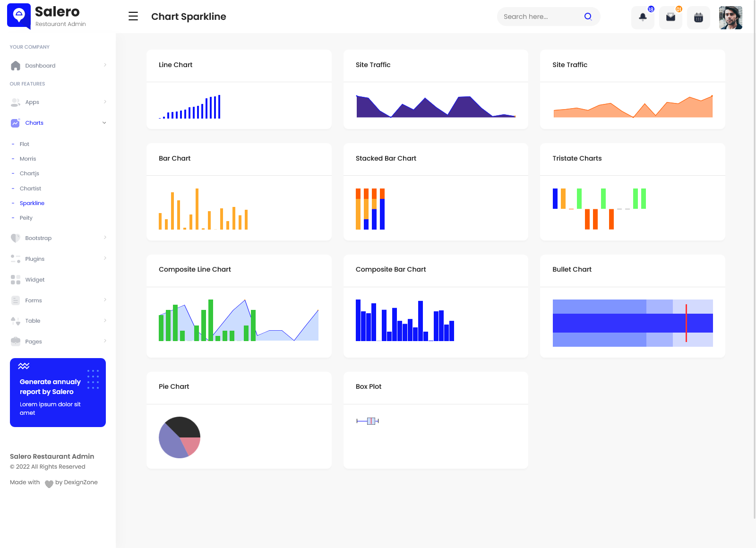The image size is (756, 548).
Task: Click the Dashboard home icon
Action: click(x=16, y=66)
